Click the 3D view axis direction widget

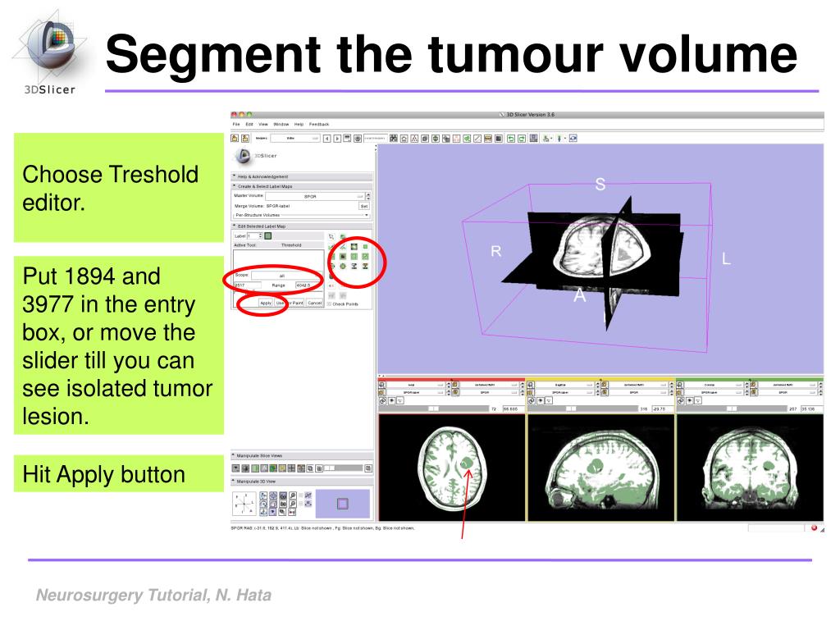(244, 504)
